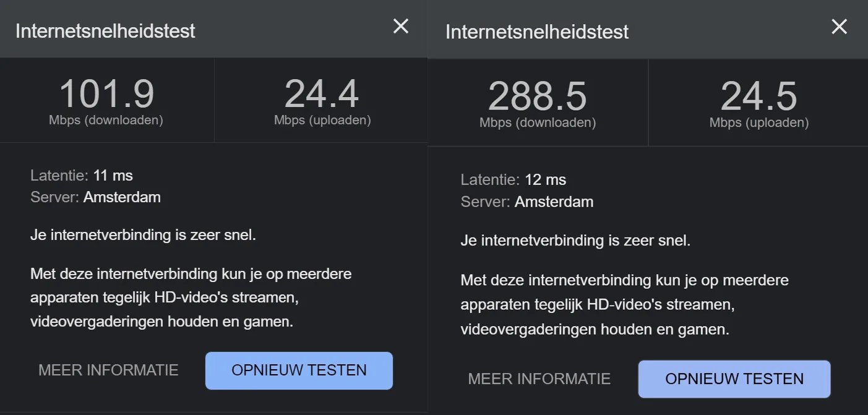The width and height of the screenshot is (868, 415).
Task: Select the 24.5 Mbps upload speed value
Action: (758, 97)
